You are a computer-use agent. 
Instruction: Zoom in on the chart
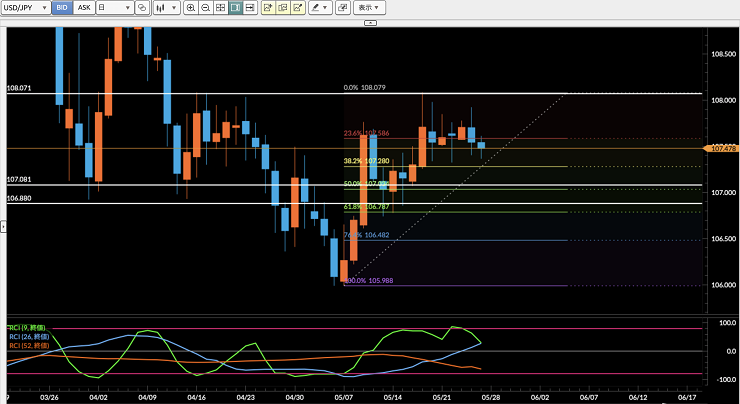click(x=191, y=8)
